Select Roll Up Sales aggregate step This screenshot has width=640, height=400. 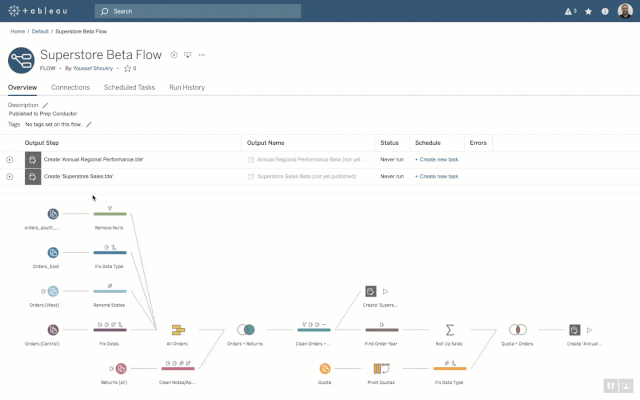point(449,330)
